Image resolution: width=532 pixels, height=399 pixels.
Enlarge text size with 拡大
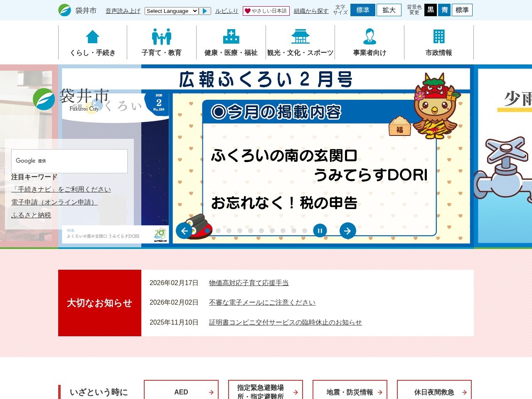389,10
